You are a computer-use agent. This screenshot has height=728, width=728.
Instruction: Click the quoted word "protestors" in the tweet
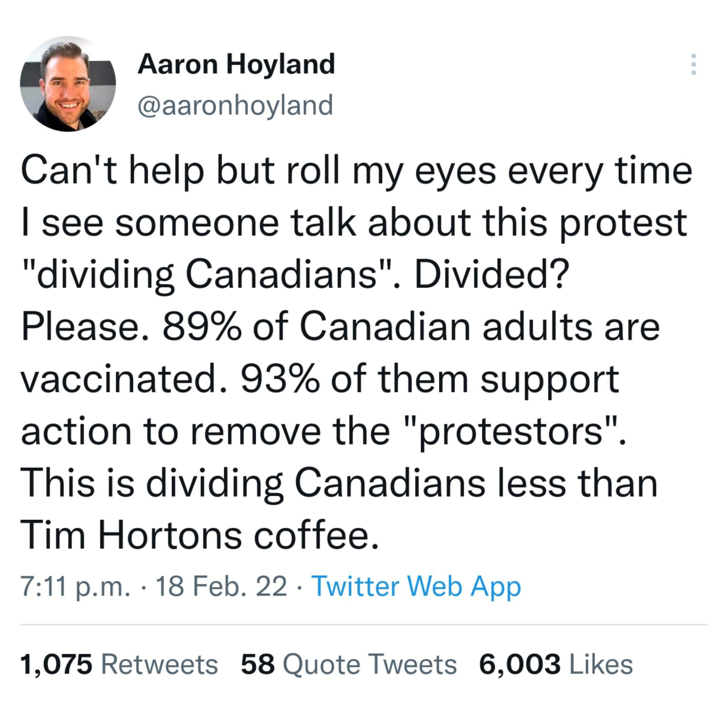tap(511, 431)
